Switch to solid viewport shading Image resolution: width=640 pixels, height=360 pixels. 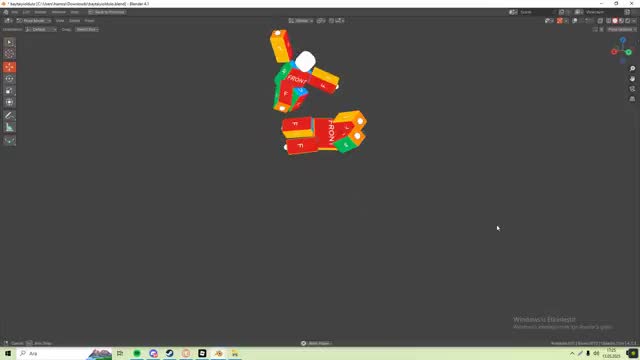[615, 20]
